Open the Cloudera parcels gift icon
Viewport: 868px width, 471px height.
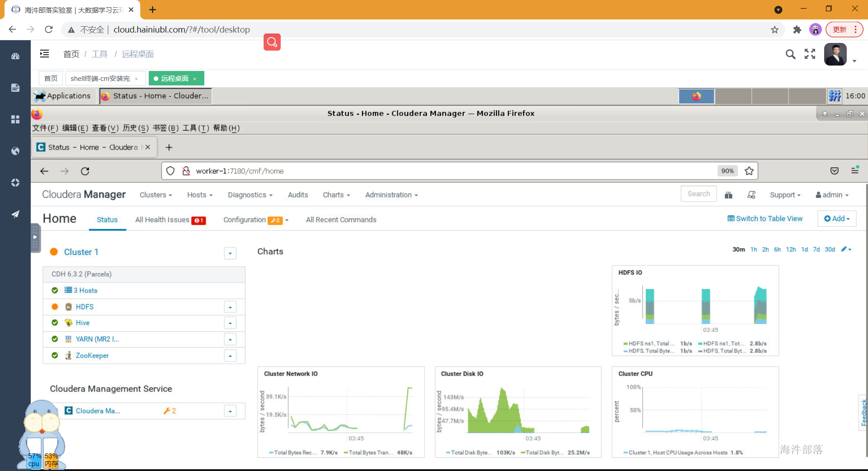[x=728, y=195]
